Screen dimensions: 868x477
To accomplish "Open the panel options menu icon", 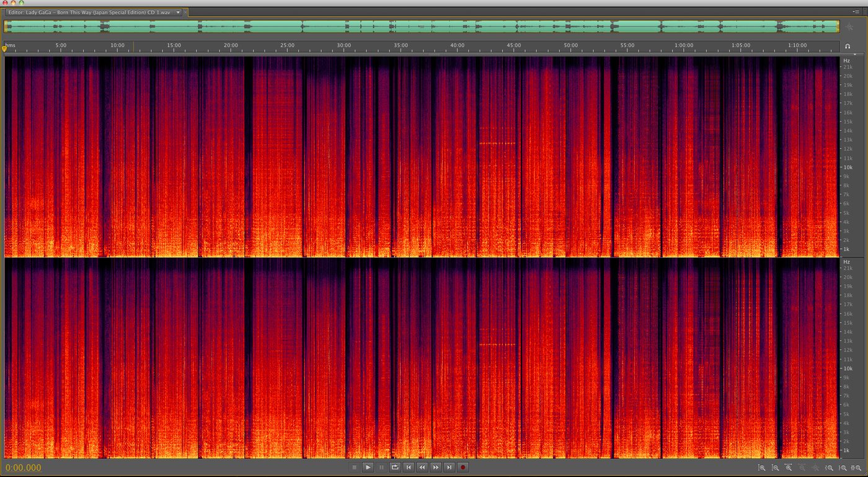I will 856,12.
